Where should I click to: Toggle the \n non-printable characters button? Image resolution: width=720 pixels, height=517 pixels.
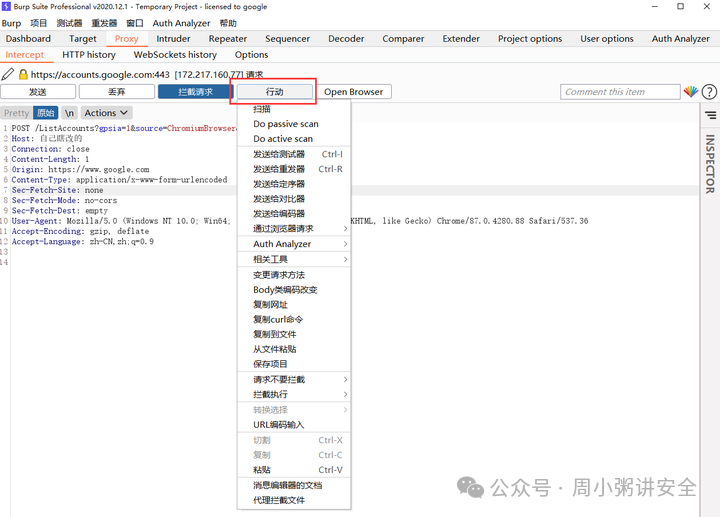(69, 113)
